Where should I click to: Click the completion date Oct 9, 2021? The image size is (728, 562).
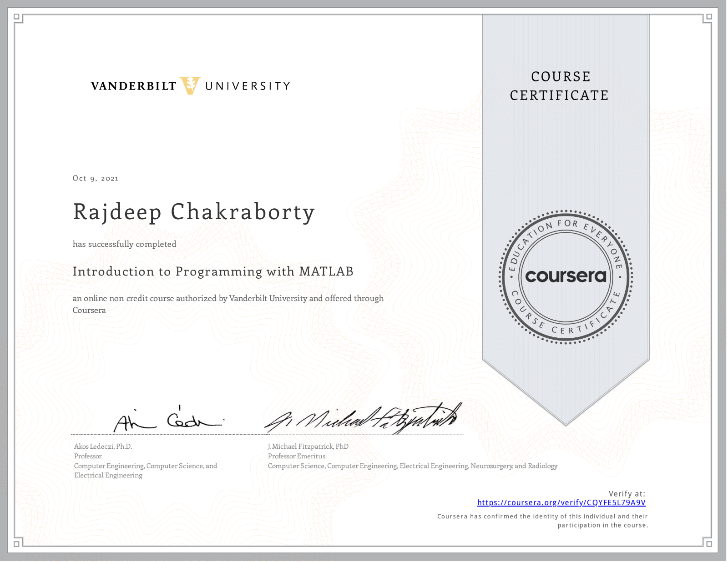pyautogui.click(x=96, y=178)
